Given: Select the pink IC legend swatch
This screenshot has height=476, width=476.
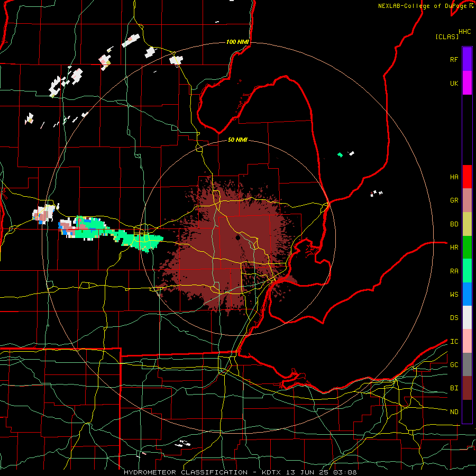Looking at the screenshot, I should 467,341.
